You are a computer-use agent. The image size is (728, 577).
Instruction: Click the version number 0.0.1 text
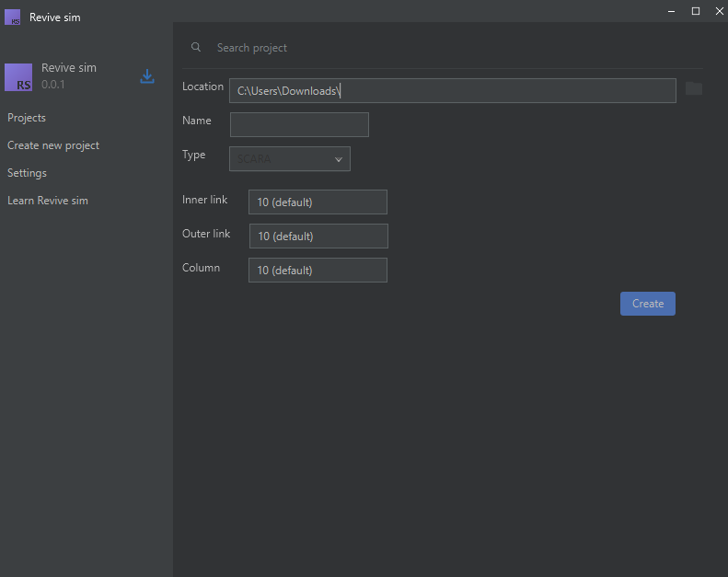53,85
